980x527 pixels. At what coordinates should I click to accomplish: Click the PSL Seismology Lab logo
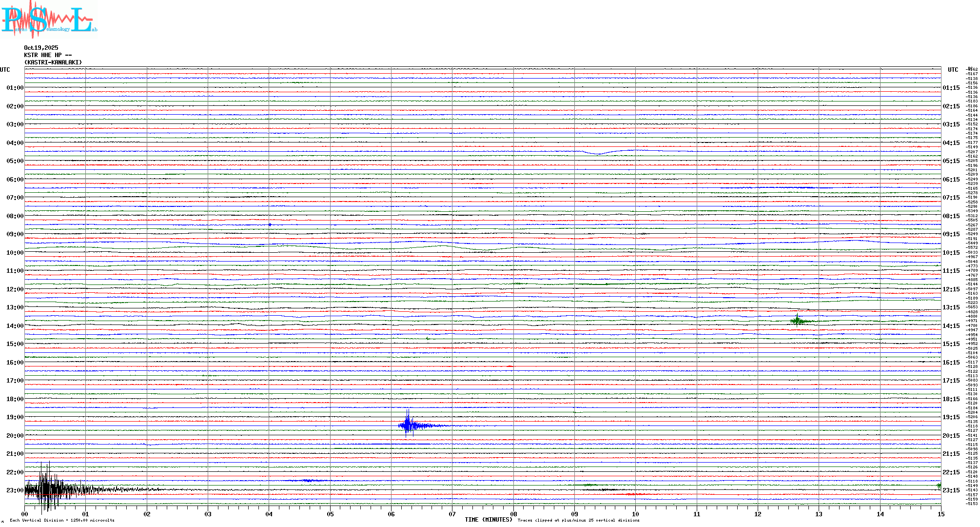point(49,20)
